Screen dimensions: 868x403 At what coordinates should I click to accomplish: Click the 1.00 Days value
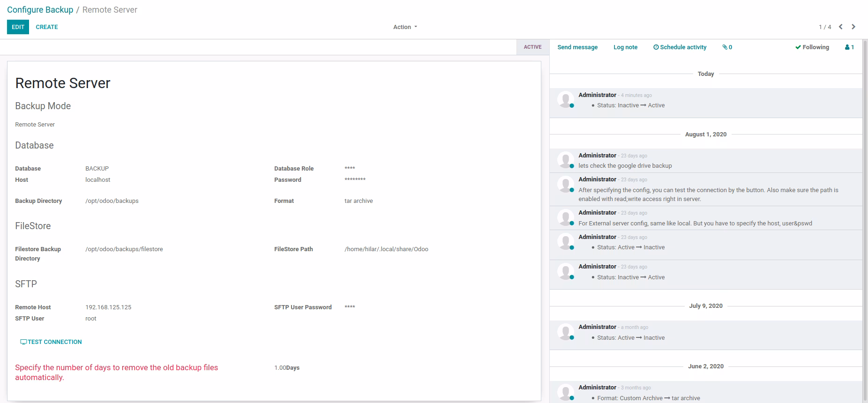click(287, 368)
